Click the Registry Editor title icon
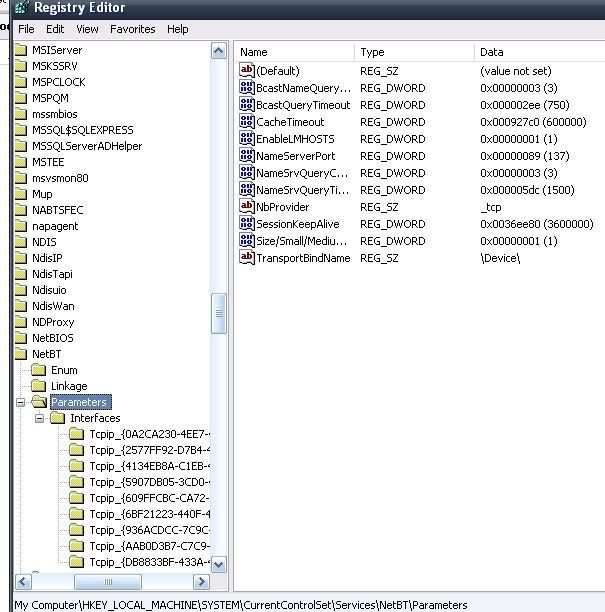 click(22, 7)
